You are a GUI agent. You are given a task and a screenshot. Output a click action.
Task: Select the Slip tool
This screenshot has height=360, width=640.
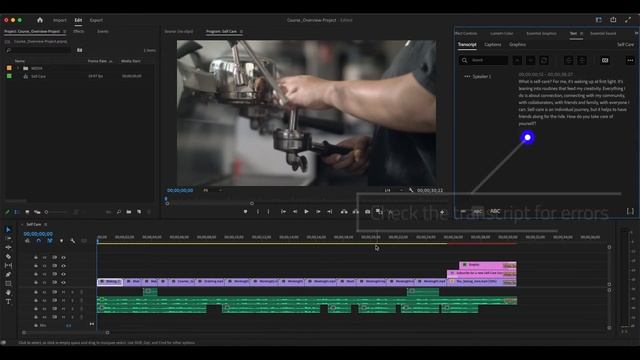(8, 266)
